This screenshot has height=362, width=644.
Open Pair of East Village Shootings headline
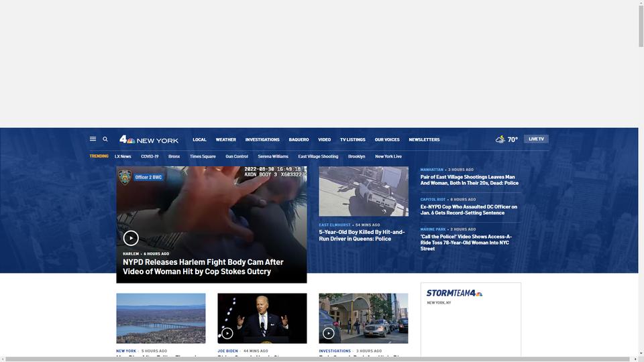470,180
